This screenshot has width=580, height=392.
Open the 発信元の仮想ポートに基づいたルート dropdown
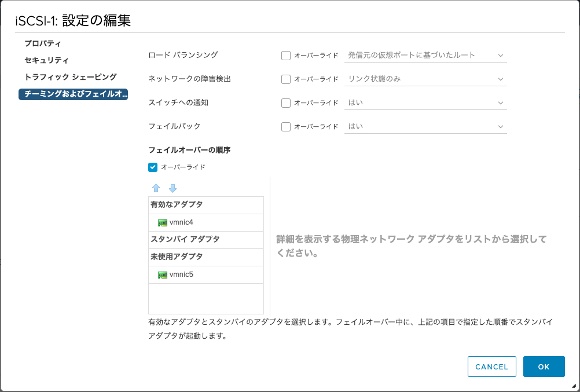point(425,55)
